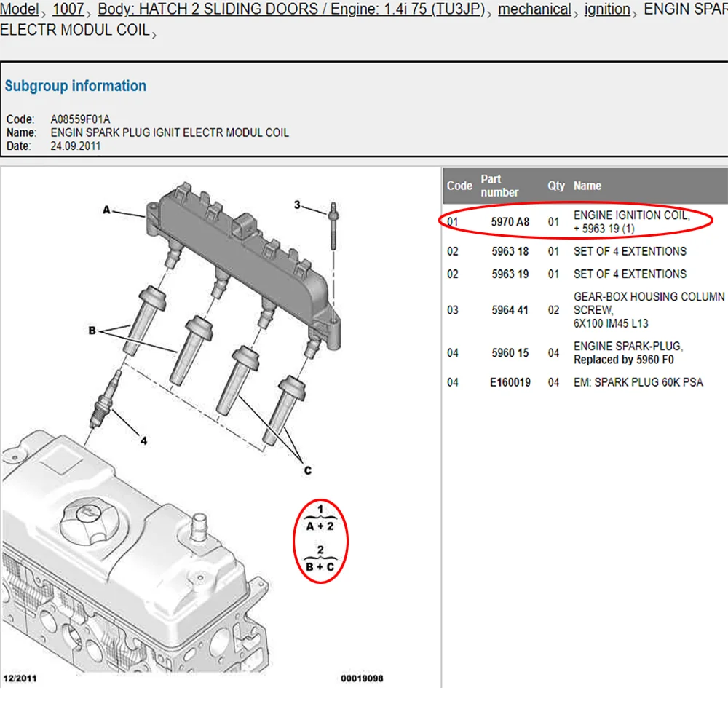The height and width of the screenshot is (728, 728).
Task: Click the column screw drawing in the diagram
Action: click(333, 226)
